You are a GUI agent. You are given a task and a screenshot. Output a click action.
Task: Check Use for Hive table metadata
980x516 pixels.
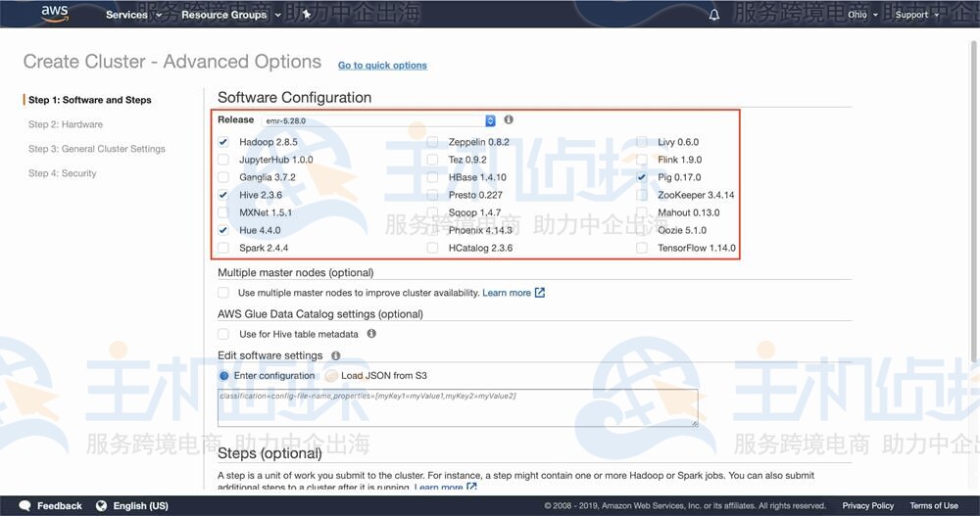[x=223, y=334]
